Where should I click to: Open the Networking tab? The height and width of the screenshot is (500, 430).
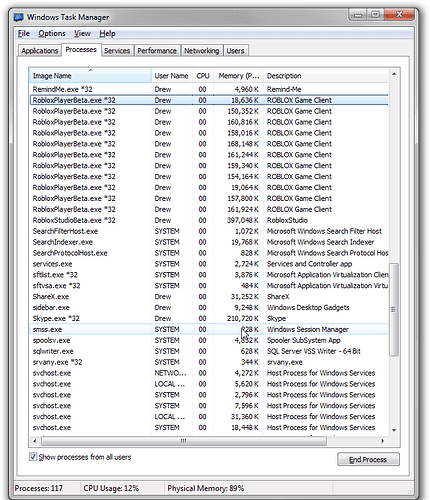coord(202,51)
